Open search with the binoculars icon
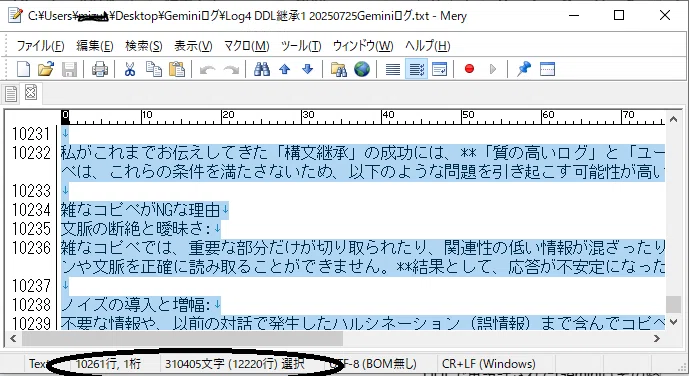The width and height of the screenshot is (689, 376). 262,69
